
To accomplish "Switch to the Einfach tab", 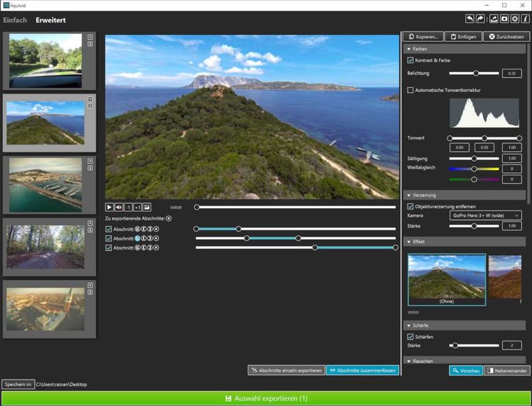I will 15,20.
